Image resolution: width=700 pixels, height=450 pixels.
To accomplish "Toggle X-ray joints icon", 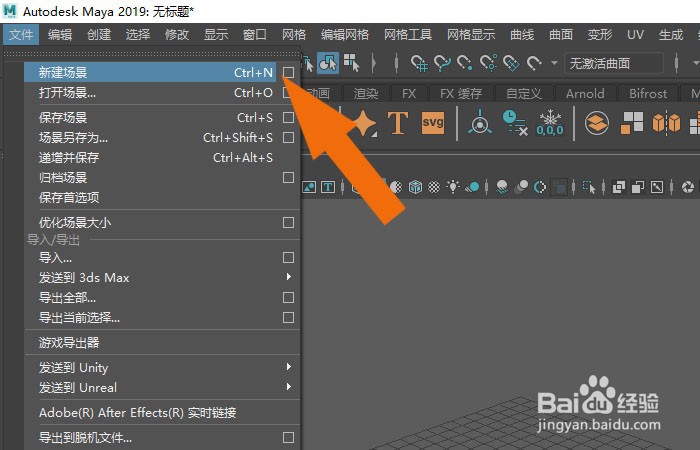I will (657, 187).
